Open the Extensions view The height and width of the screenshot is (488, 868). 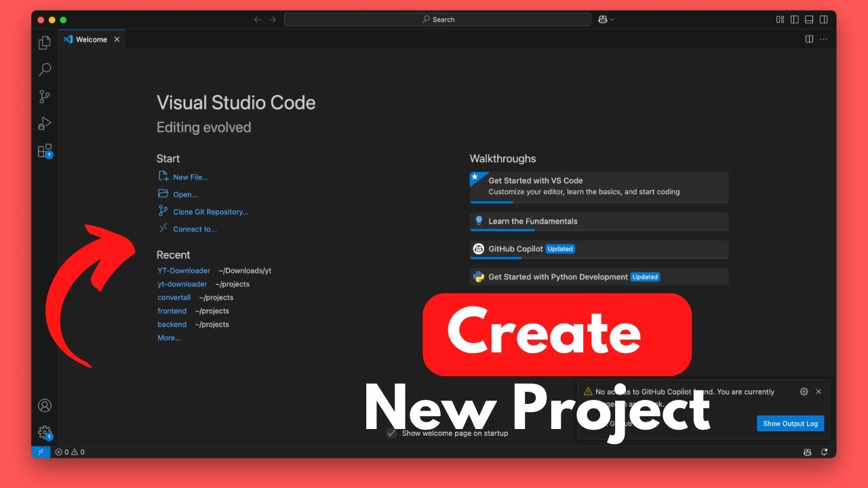click(x=45, y=150)
